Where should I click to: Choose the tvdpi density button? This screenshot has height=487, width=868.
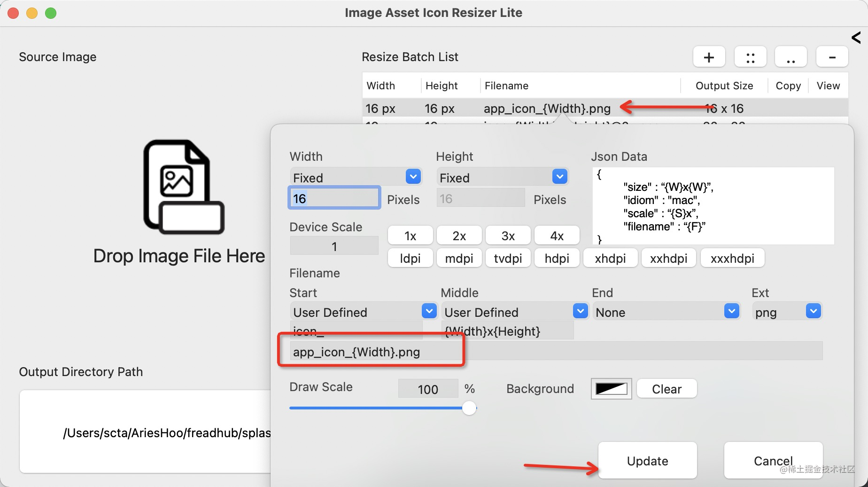pyautogui.click(x=508, y=258)
